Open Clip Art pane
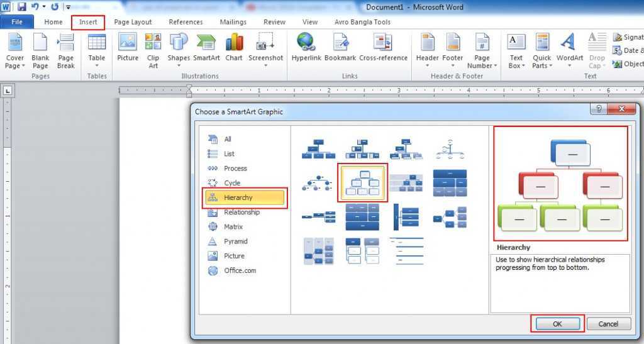 click(153, 50)
